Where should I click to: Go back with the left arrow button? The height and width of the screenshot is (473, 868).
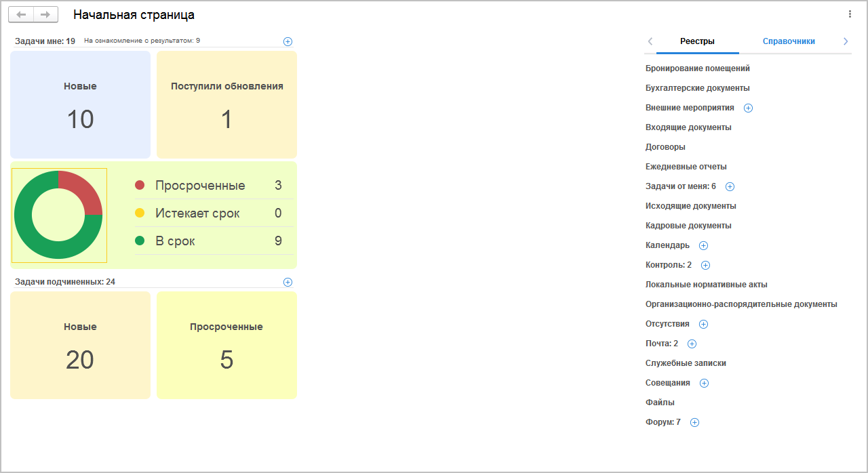[x=21, y=14]
